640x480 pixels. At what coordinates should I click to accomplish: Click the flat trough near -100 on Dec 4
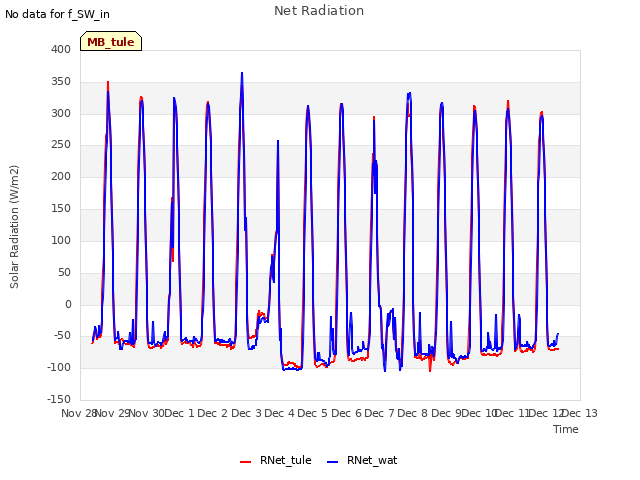coord(292,369)
